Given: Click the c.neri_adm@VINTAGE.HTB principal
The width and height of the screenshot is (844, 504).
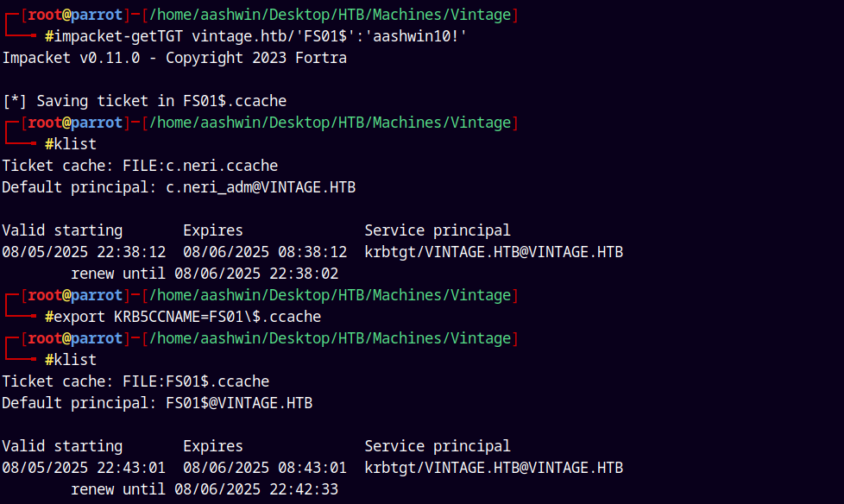Looking at the screenshot, I should [261, 187].
